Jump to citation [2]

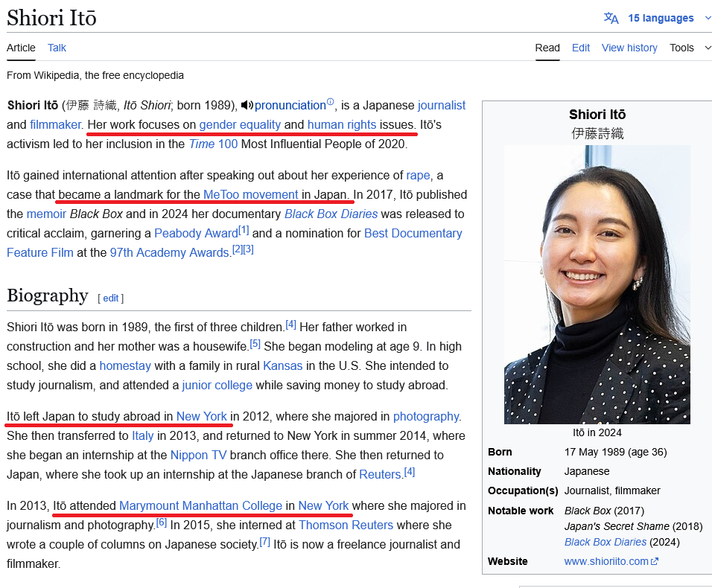click(238, 249)
